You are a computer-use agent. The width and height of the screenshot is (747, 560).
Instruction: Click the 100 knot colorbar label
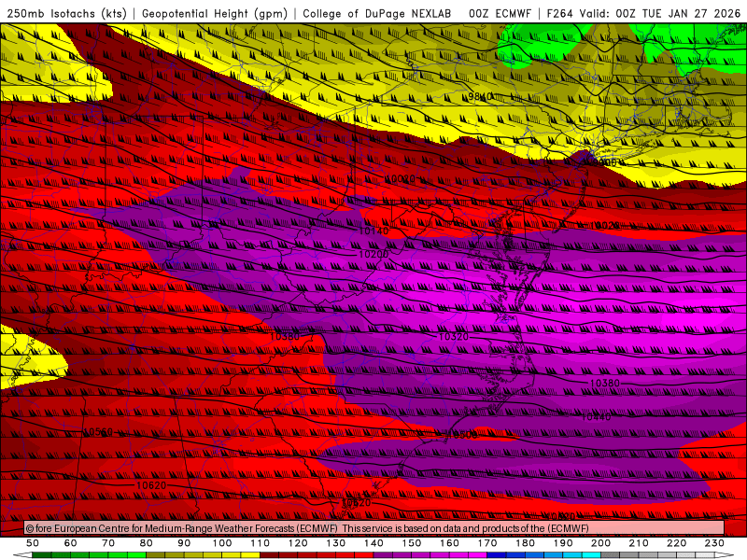tap(222, 543)
